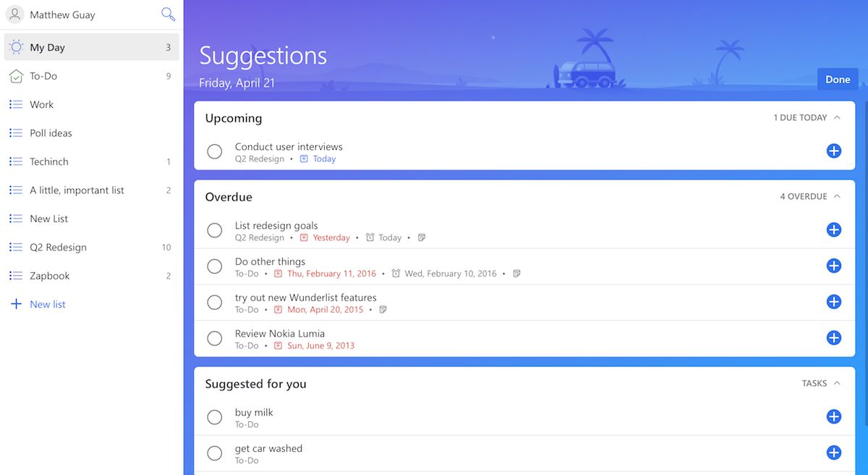Add 'buy milk' using its plus icon
Screen dimensions: 868x475
(833, 417)
